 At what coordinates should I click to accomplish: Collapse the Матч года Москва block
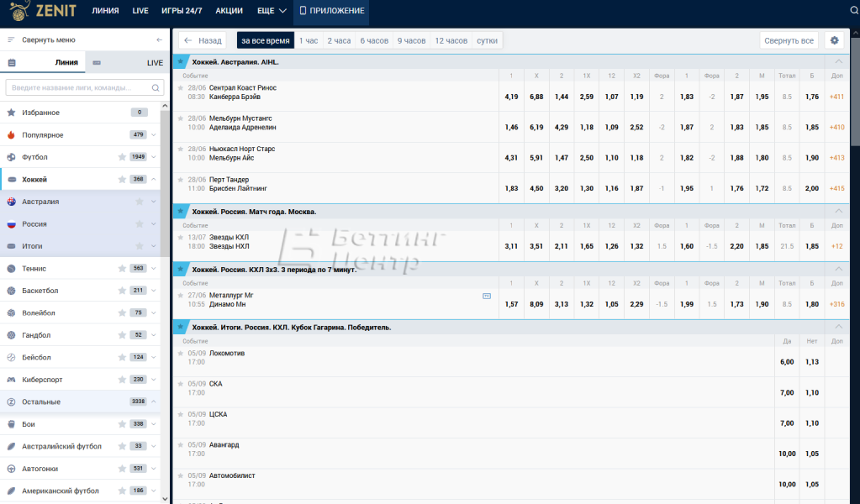point(838,211)
